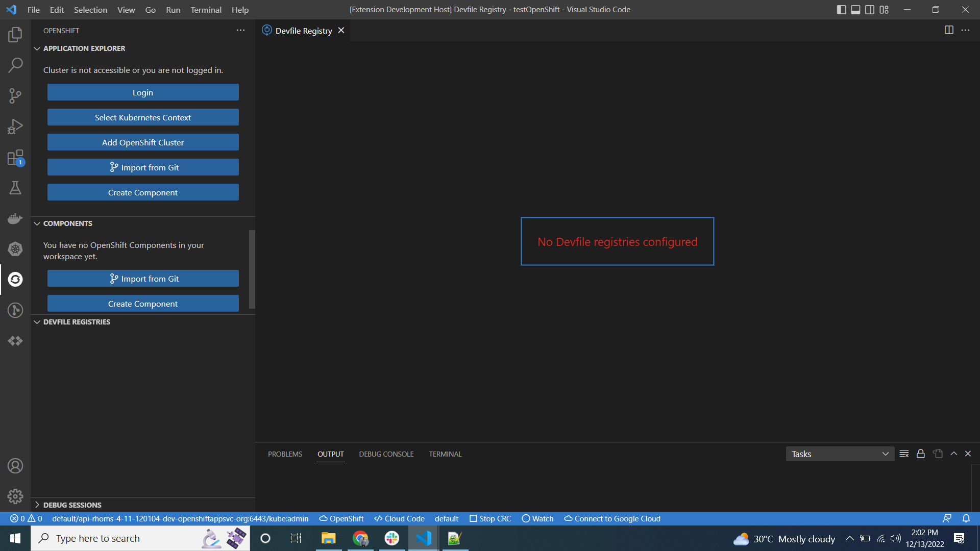The image size is (980, 551).
Task: Open the Kubernetes view icon
Action: click(15, 249)
